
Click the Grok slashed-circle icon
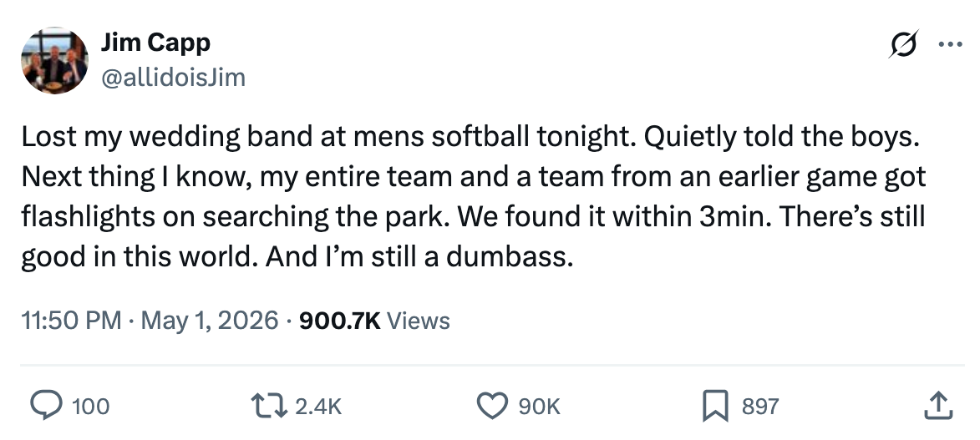[x=903, y=44]
